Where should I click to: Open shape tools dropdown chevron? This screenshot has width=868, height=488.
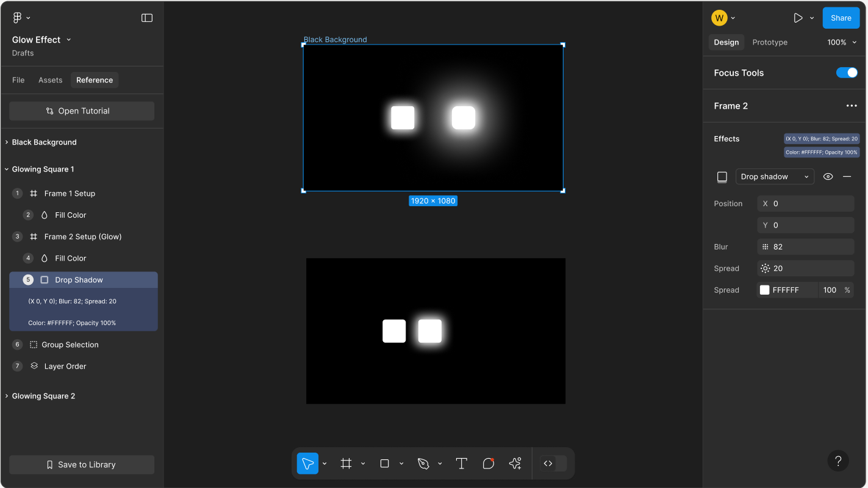[401, 464]
